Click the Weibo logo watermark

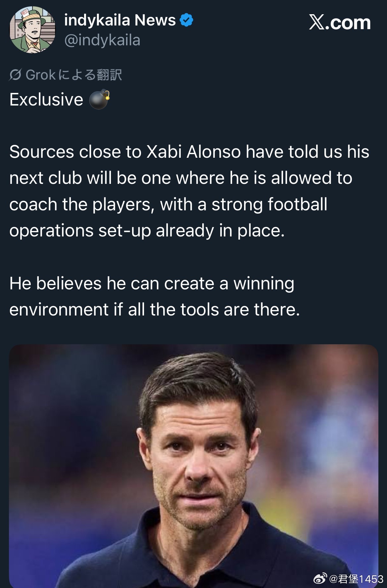click(320, 578)
